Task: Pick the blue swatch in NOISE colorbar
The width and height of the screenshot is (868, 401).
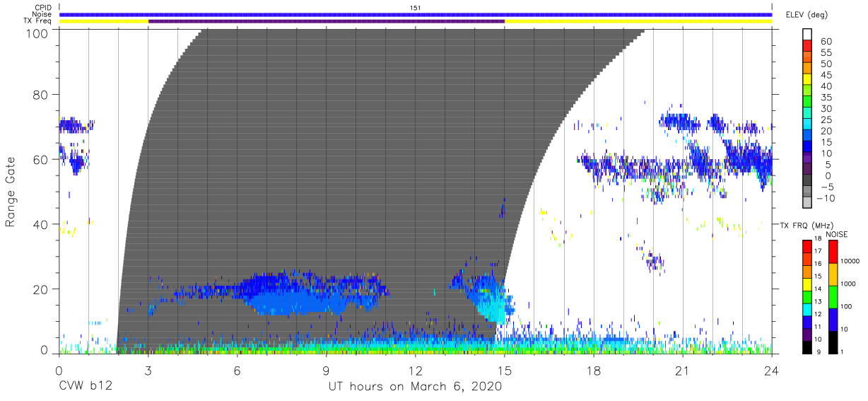Action: [833, 319]
